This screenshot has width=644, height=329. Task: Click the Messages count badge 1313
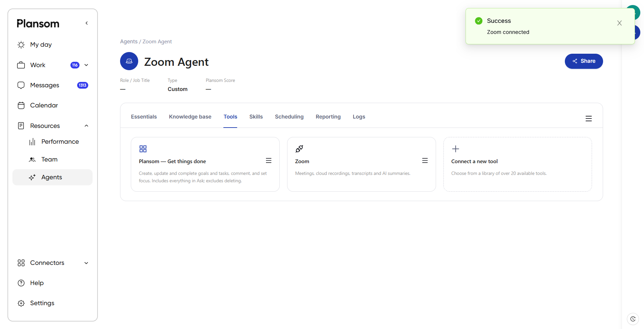[x=83, y=85]
